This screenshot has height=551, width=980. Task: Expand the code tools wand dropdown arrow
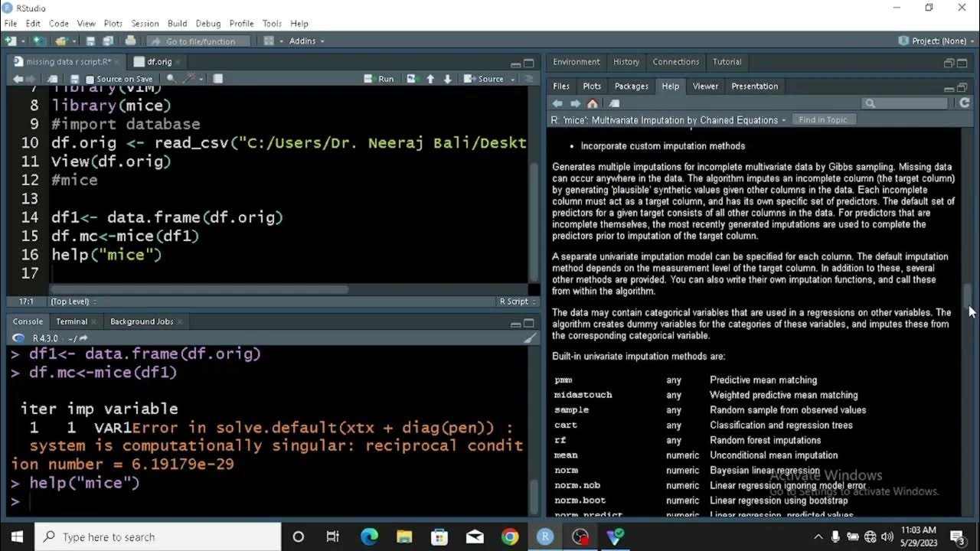201,79
